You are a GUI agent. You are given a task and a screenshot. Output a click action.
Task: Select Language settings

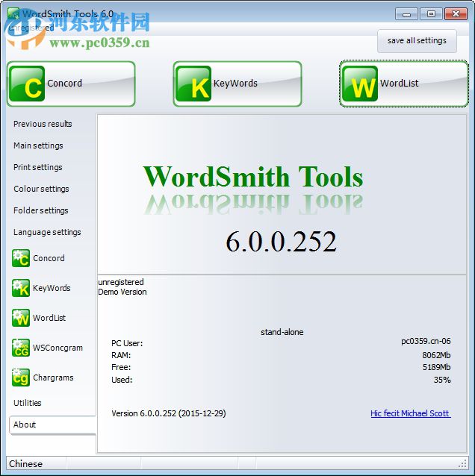point(47,232)
